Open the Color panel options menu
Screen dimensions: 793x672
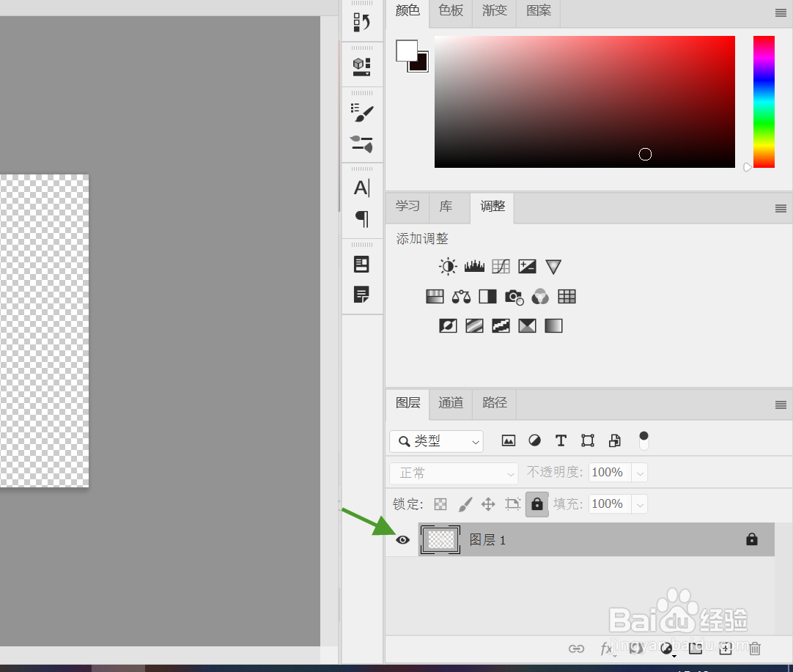tap(781, 13)
